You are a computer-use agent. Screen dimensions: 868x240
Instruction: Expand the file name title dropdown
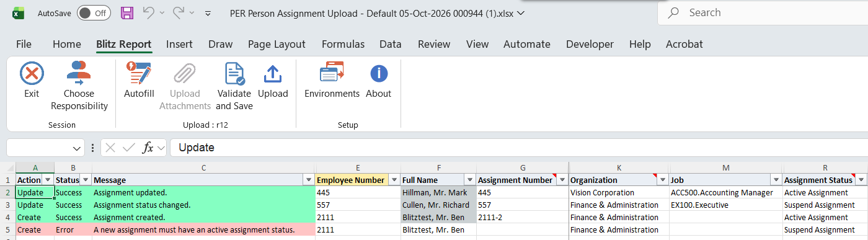(x=521, y=12)
